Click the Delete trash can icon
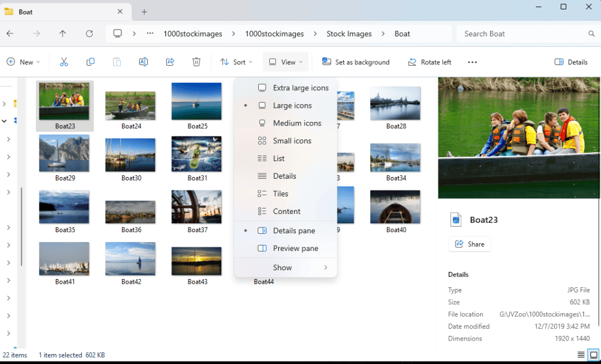601x364 pixels. [x=197, y=62]
